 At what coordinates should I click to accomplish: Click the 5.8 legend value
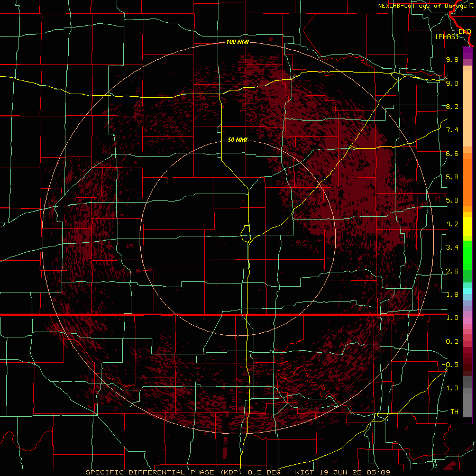pos(452,177)
